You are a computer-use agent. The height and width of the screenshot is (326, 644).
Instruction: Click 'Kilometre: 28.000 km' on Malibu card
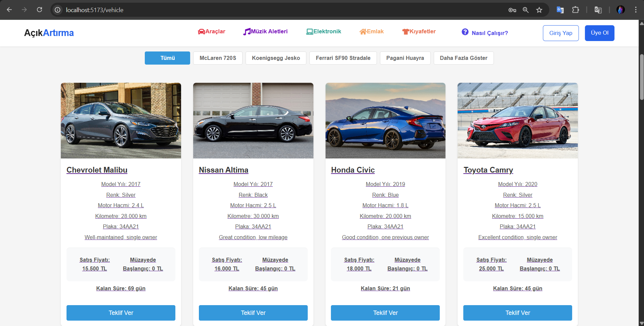[121, 216]
